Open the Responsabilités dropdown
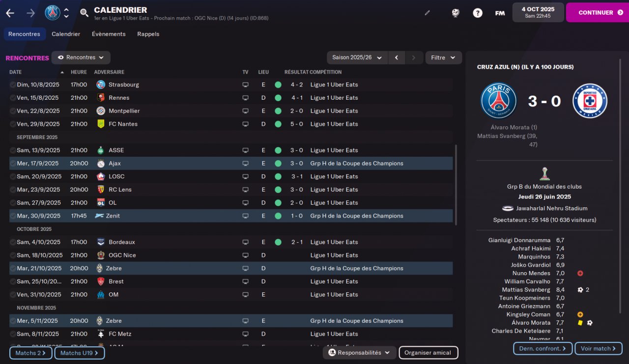Viewport: 629px width, 364px height. click(x=360, y=353)
